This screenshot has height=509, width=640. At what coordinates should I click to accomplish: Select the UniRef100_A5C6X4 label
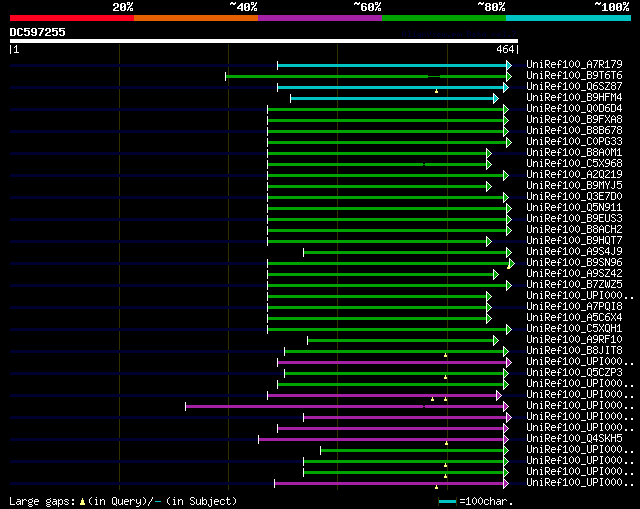[574, 318]
